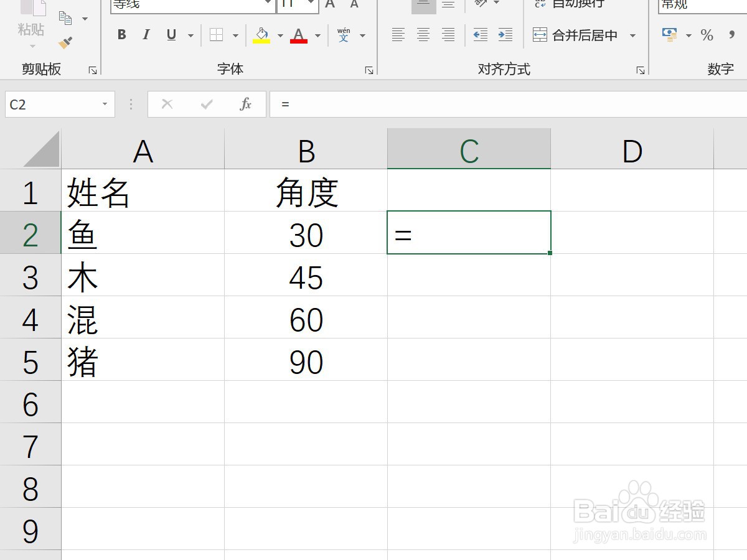Click the Insert Function fx icon
The image size is (747, 560).
[x=245, y=104]
